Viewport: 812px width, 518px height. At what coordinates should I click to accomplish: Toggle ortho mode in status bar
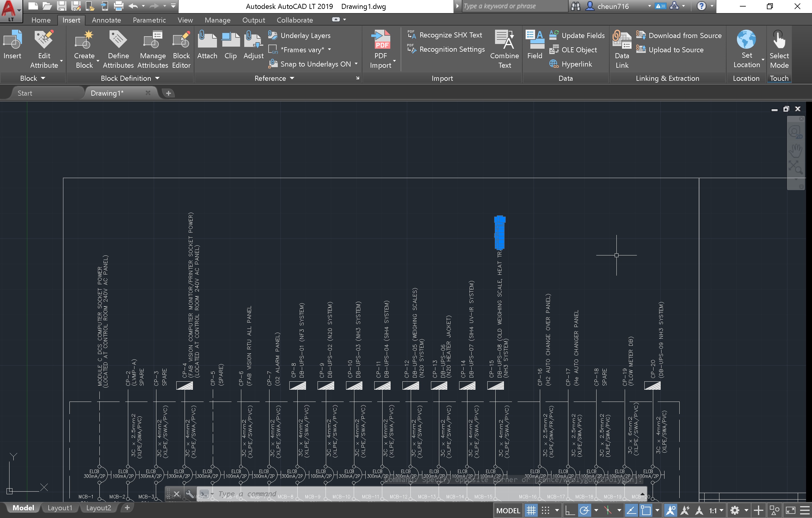point(570,510)
